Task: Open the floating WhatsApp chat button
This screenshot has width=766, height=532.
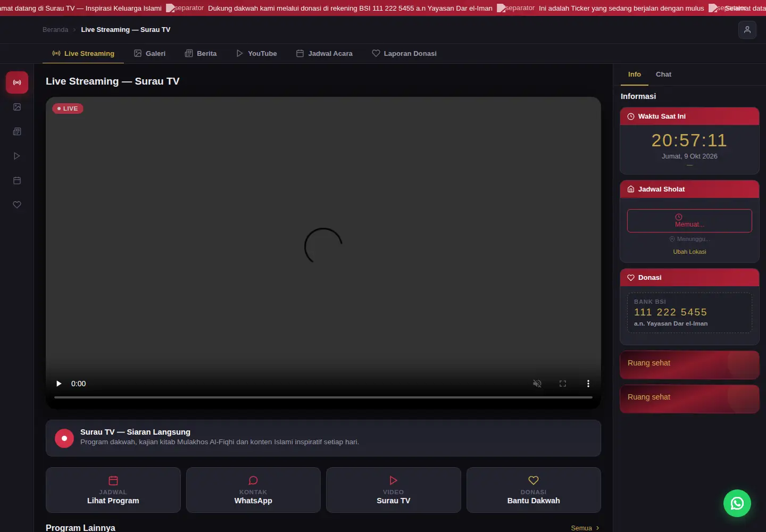Action: (737, 503)
